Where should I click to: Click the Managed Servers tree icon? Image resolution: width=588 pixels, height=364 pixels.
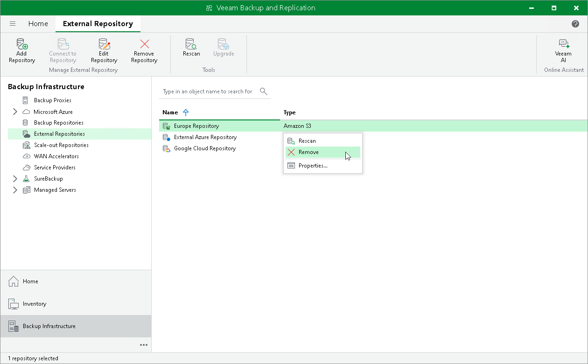point(26,190)
